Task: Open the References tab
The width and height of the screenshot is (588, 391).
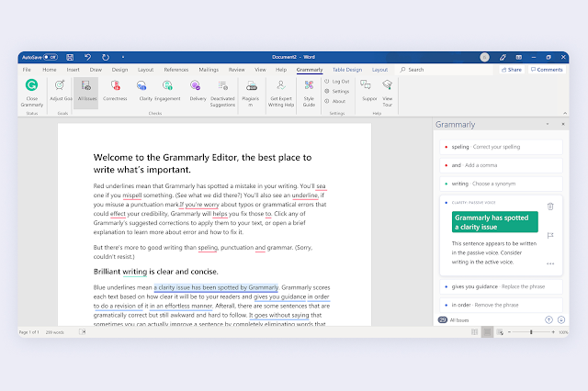Action: point(175,70)
